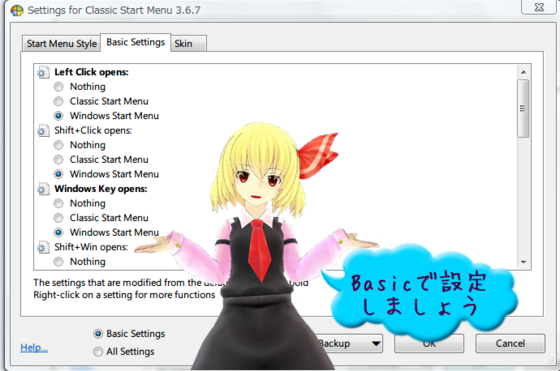This screenshot has width=560, height=371.
Task: Switch to the Basic Settings tab
Action: pos(136,42)
